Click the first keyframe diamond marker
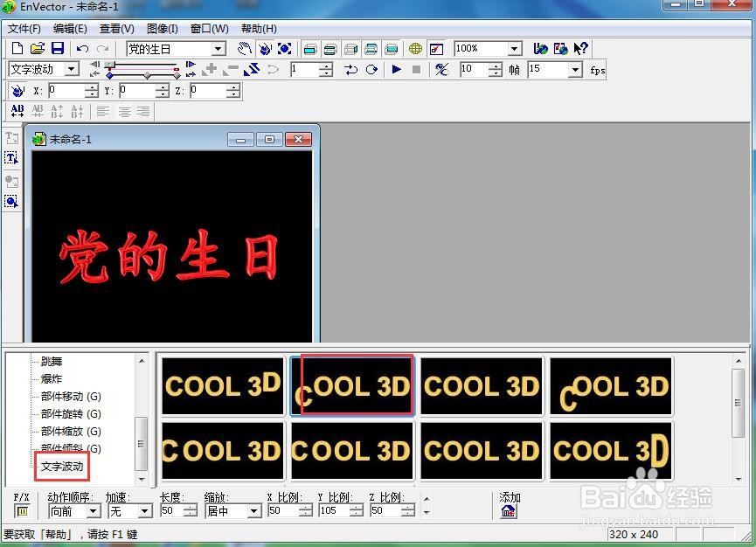756x547 pixels. [110, 76]
